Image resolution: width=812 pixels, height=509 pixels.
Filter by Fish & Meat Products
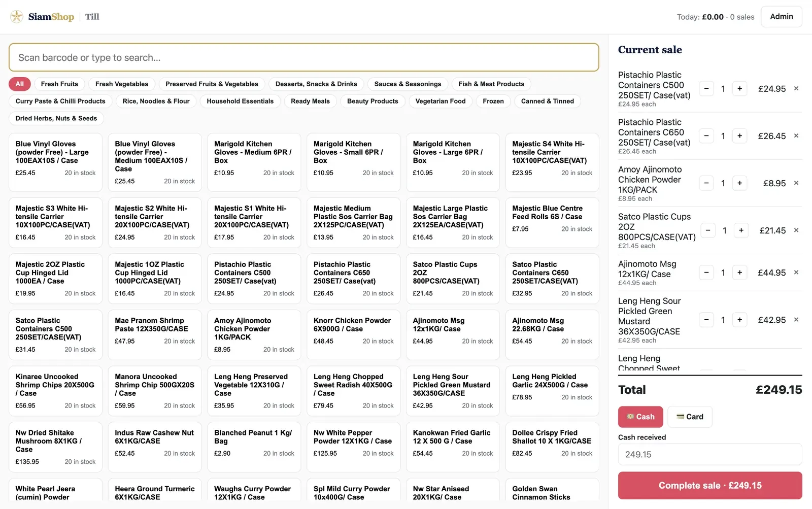coord(491,84)
